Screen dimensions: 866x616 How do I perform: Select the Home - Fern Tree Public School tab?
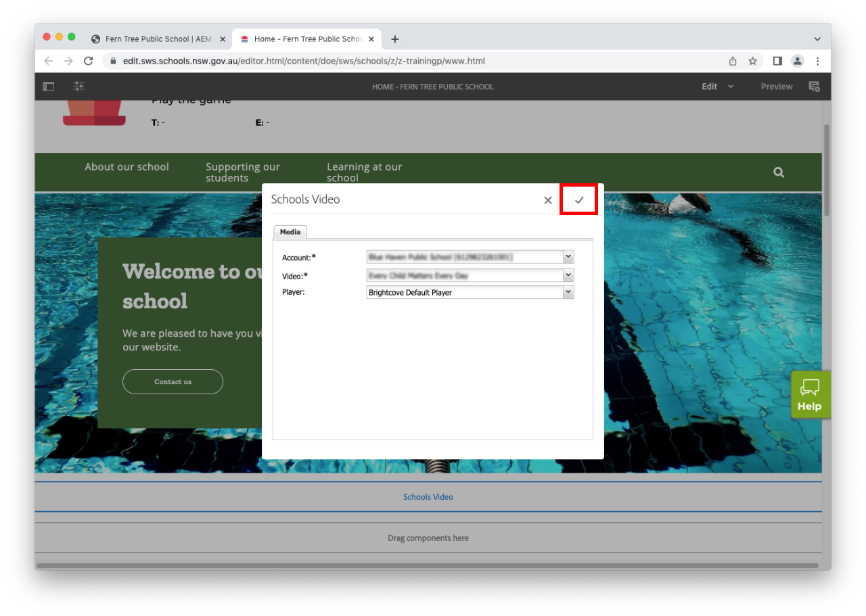click(306, 39)
